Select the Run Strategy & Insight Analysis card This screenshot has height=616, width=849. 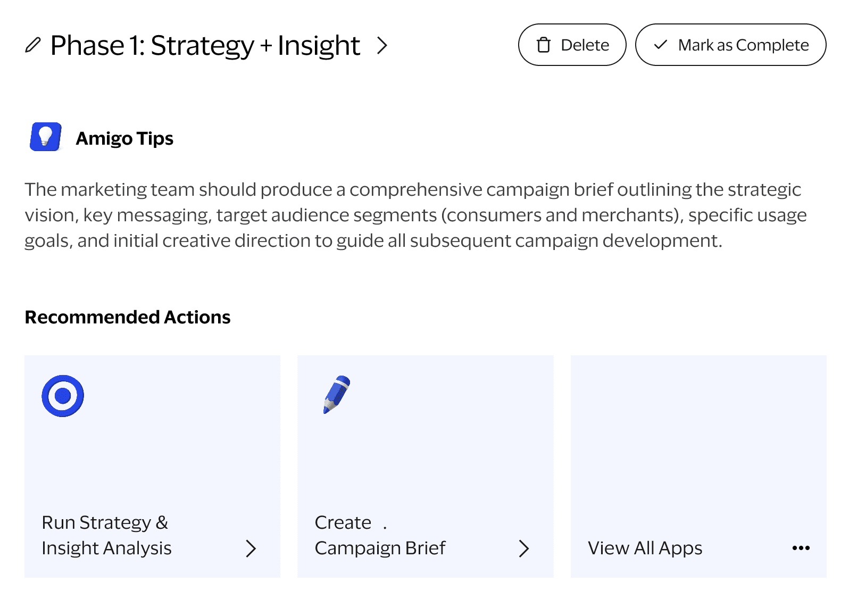coord(152,466)
